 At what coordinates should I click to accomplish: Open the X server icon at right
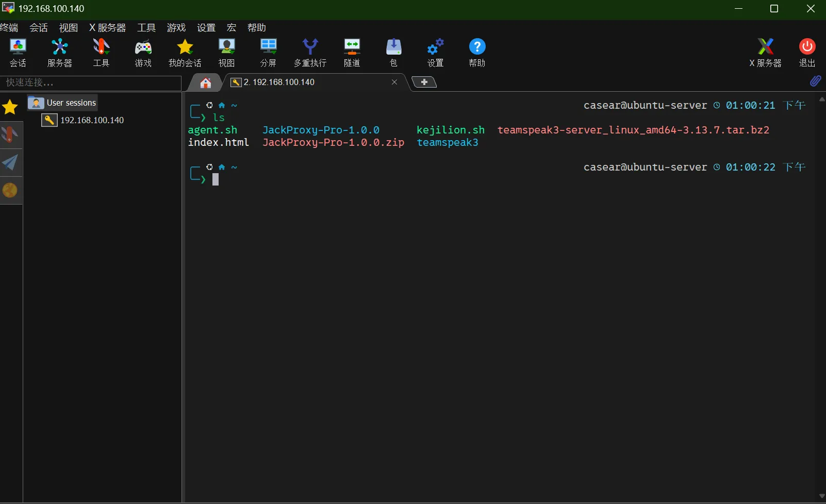(765, 53)
